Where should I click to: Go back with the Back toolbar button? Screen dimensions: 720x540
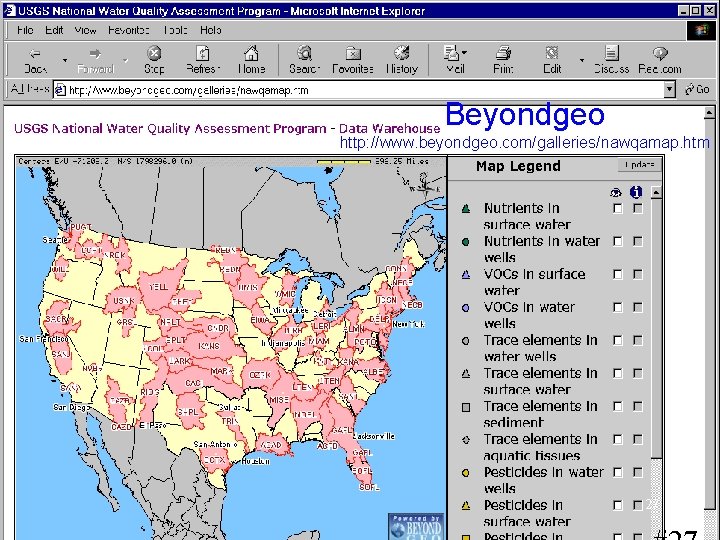[x=35, y=60]
